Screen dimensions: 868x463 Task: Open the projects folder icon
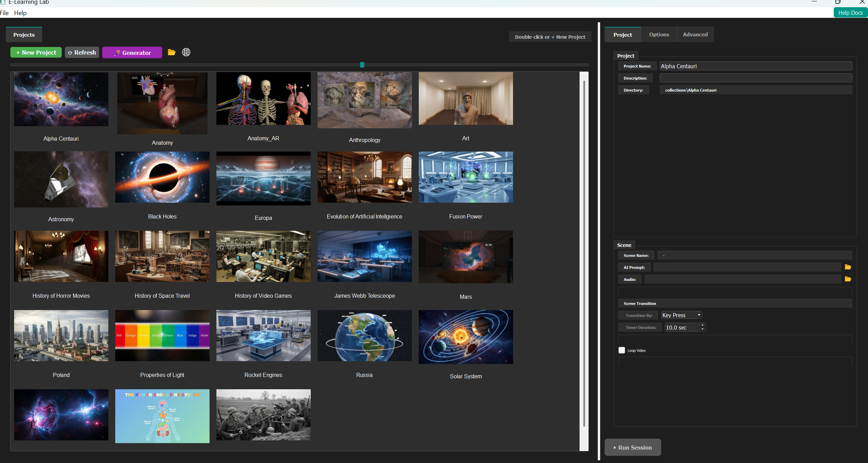(x=171, y=52)
